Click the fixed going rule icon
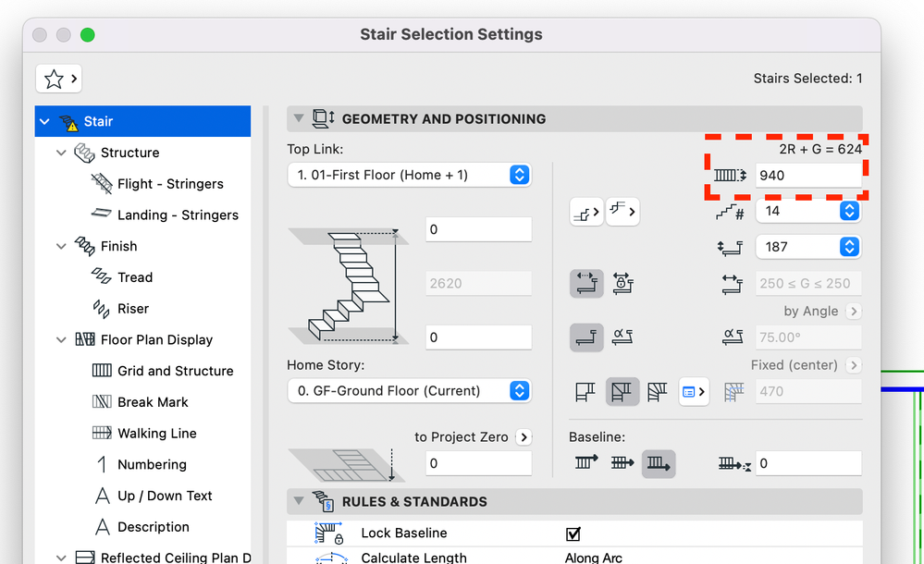 click(x=586, y=283)
